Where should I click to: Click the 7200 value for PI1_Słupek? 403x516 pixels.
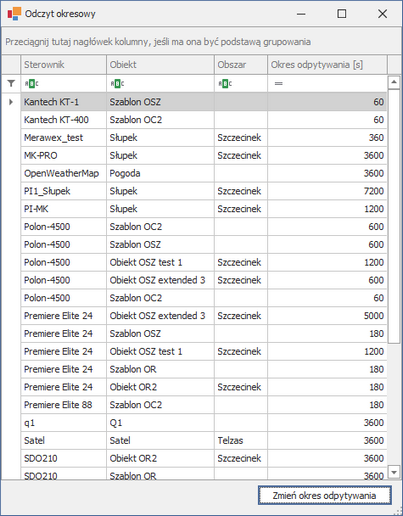click(x=374, y=191)
